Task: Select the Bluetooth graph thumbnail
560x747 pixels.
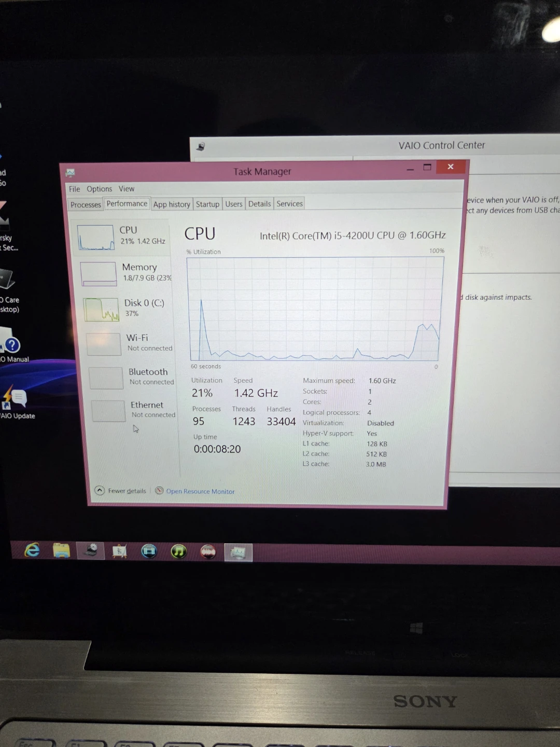Action: [x=106, y=378]
